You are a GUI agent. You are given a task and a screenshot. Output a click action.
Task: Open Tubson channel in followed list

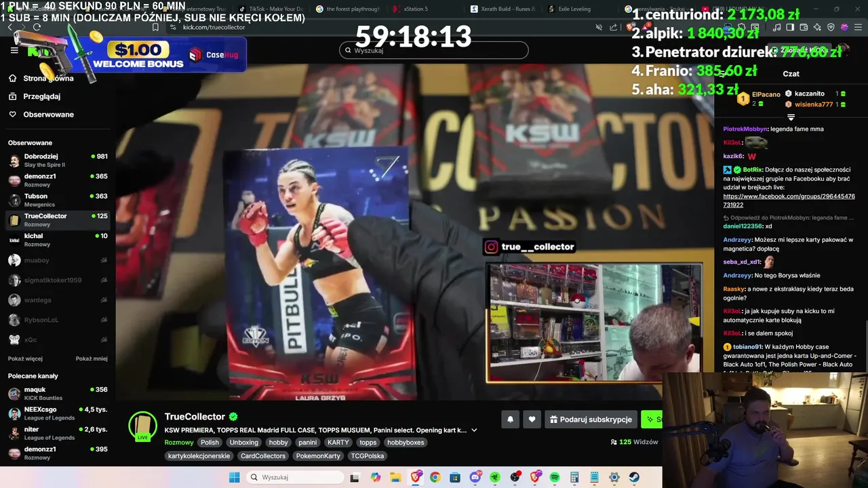click(58, 200)
